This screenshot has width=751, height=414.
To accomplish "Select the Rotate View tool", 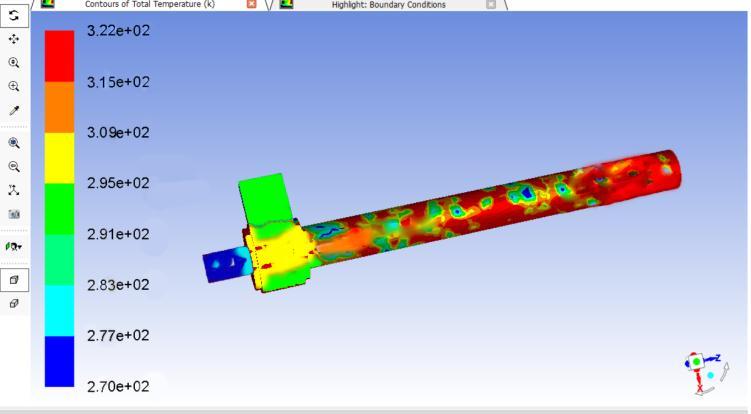I will [x=14, y=16].
